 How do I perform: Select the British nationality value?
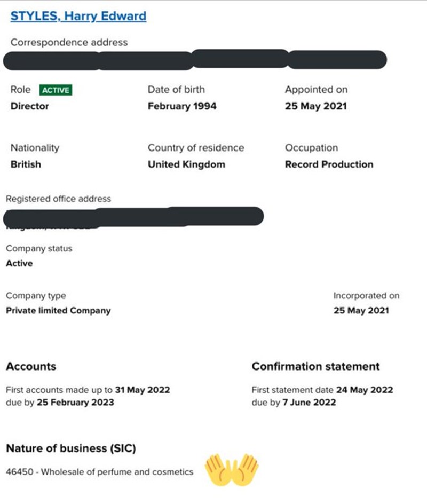click(26, 164)
